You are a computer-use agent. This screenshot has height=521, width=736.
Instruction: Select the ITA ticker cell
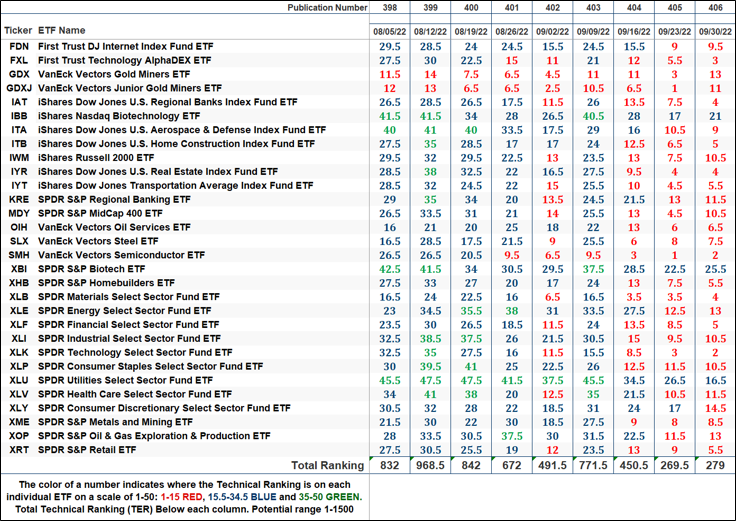click(19, 130)
